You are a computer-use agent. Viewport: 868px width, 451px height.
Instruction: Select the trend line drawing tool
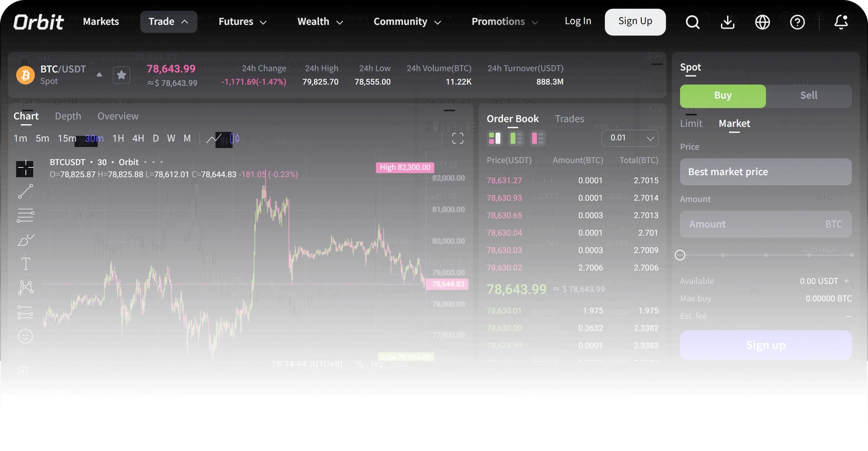(x=25, y=191)
